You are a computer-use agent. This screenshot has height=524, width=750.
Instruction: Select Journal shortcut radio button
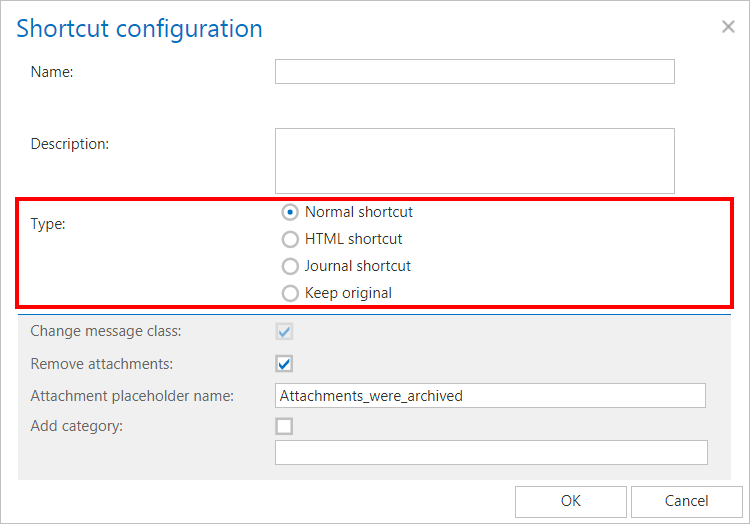(290, 266)
